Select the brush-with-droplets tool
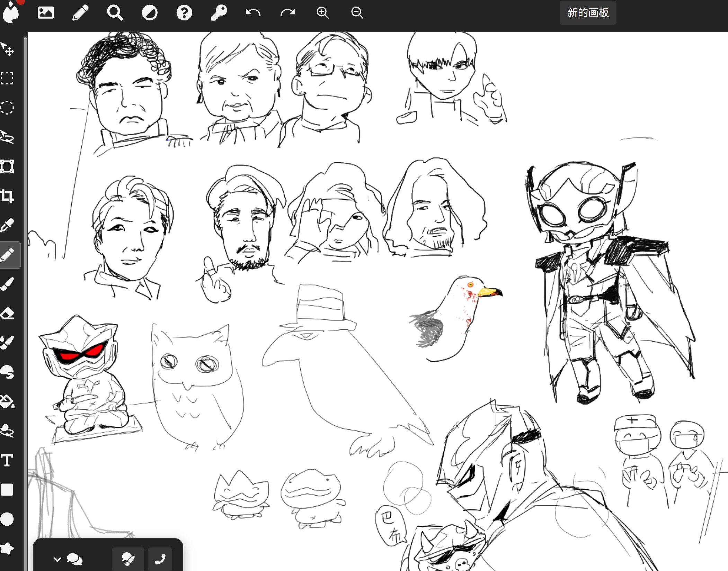 [x=7, y=343]
